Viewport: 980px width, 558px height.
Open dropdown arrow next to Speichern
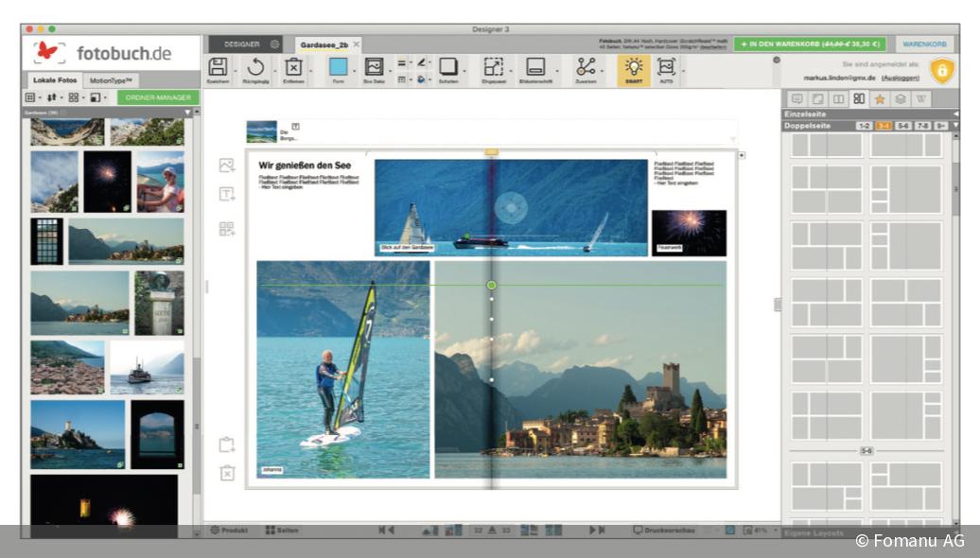tap(236, 71)
